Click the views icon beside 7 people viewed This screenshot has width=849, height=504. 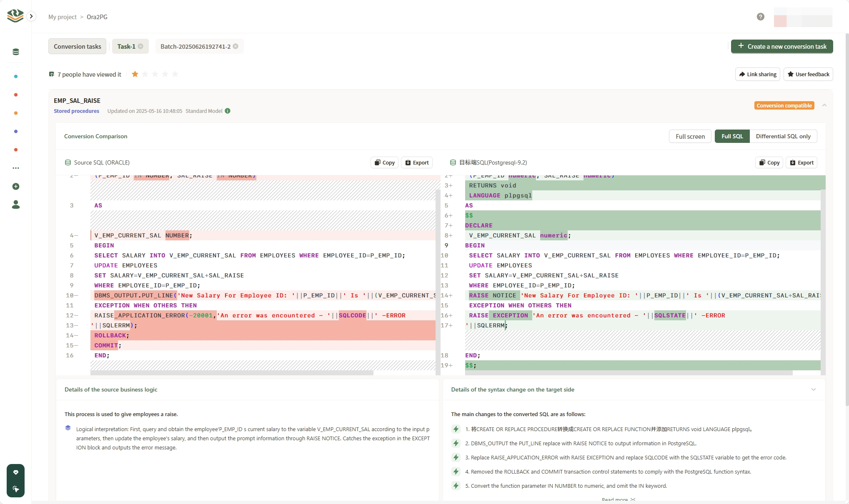pyautogui.click(x=52, y=74)
